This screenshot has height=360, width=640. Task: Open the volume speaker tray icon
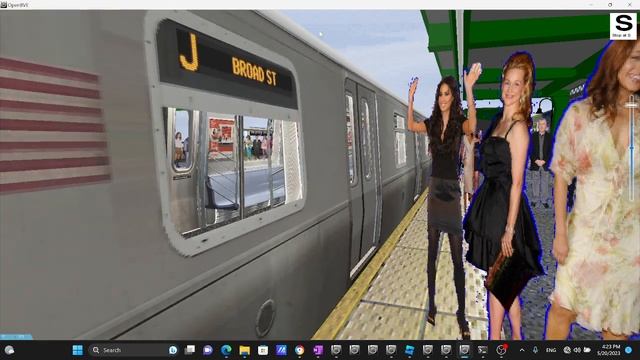577,350
